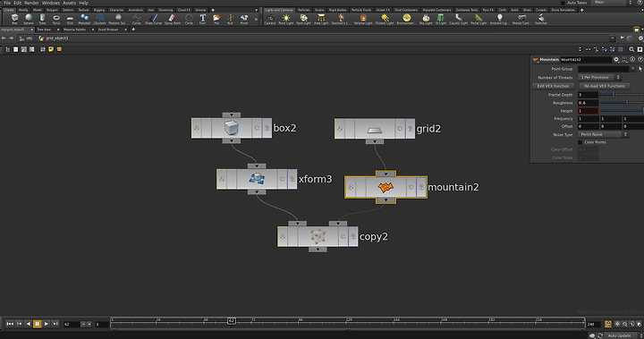Image resolution: width=644 pixels, height=339 pixels.
Task: Select the Torus shelf tool
Action: click(56, 19)
